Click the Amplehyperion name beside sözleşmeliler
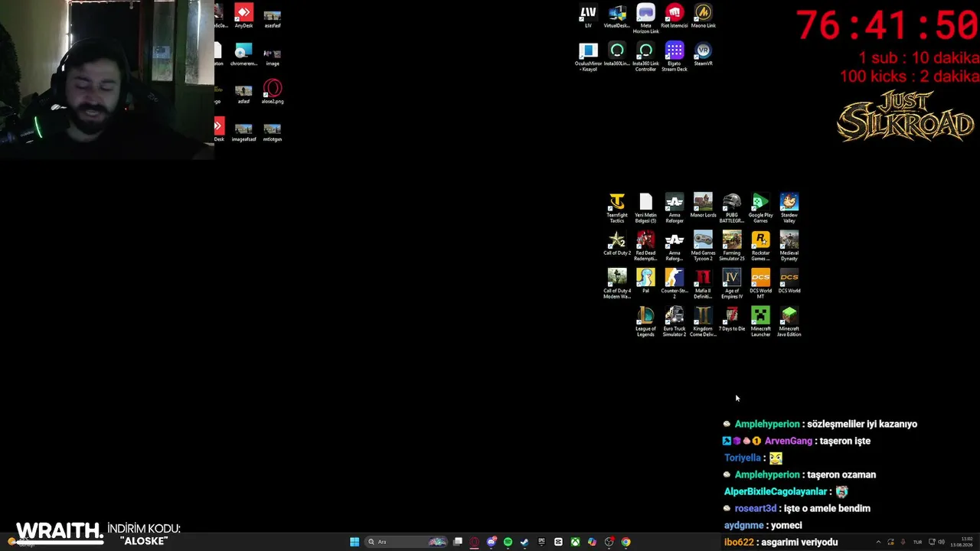This screenshot has height=551, width=980. (x=767, y=424)
